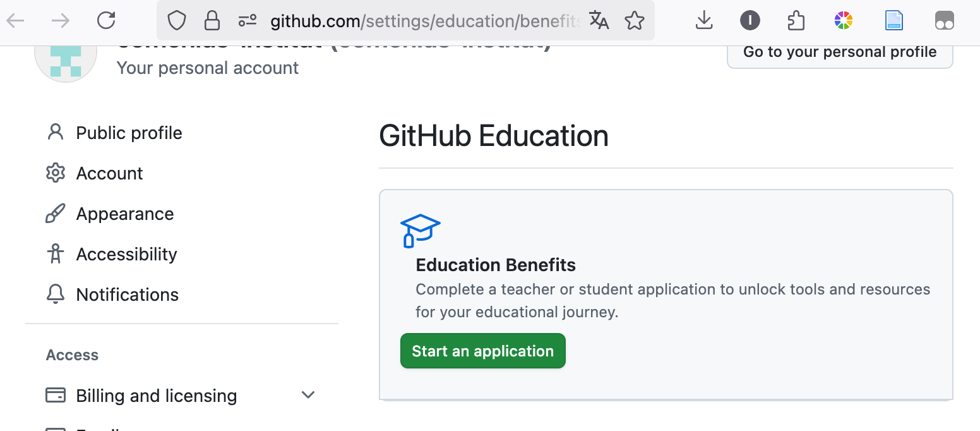This screenshot has width=980, height=431.
Task: Open the extensions puzzle icon
Action: (796, 21)
